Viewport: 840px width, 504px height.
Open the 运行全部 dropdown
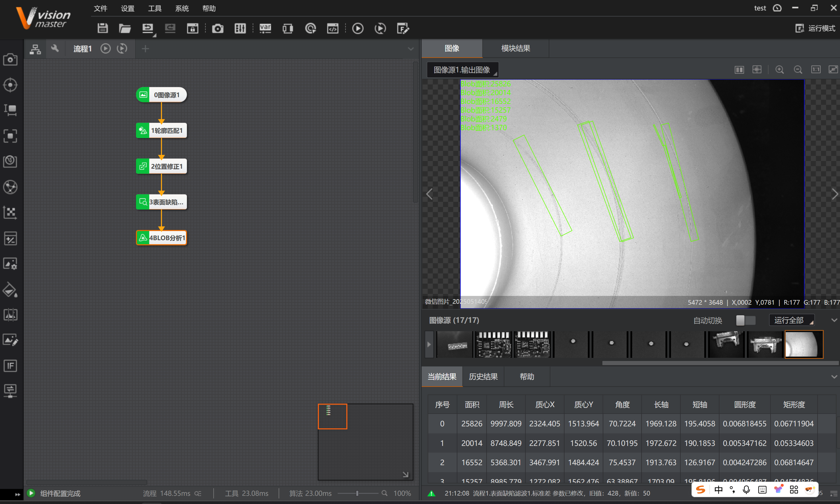[x=792, y=320]
